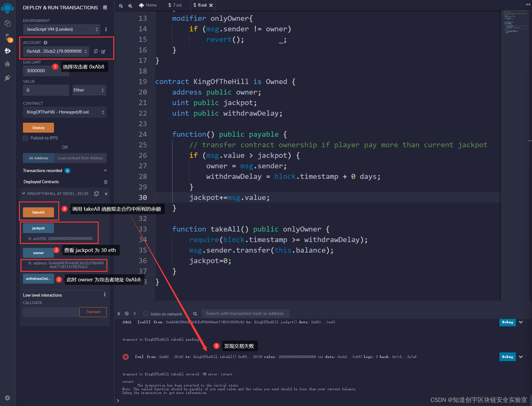Click the terminal search magnifier icon
The image size is (532, 406).
click(x=195, y=314)
